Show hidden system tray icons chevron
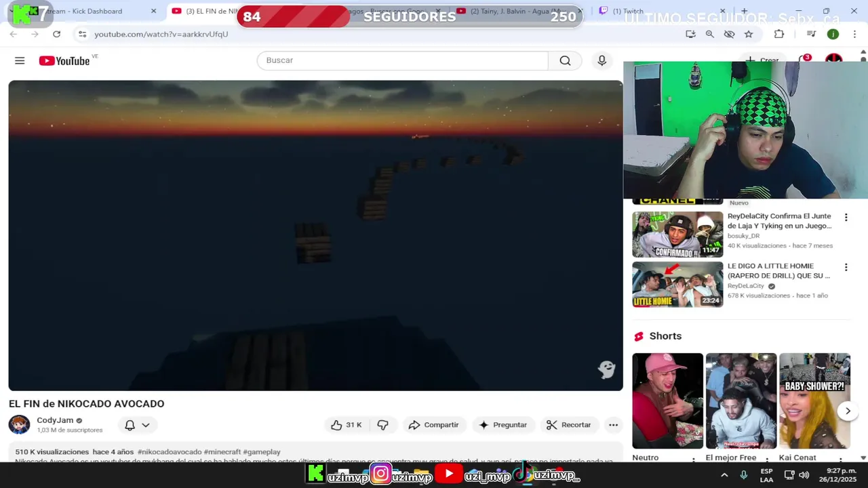This screenshot has width=868, height=488. (x=724, y=475)
